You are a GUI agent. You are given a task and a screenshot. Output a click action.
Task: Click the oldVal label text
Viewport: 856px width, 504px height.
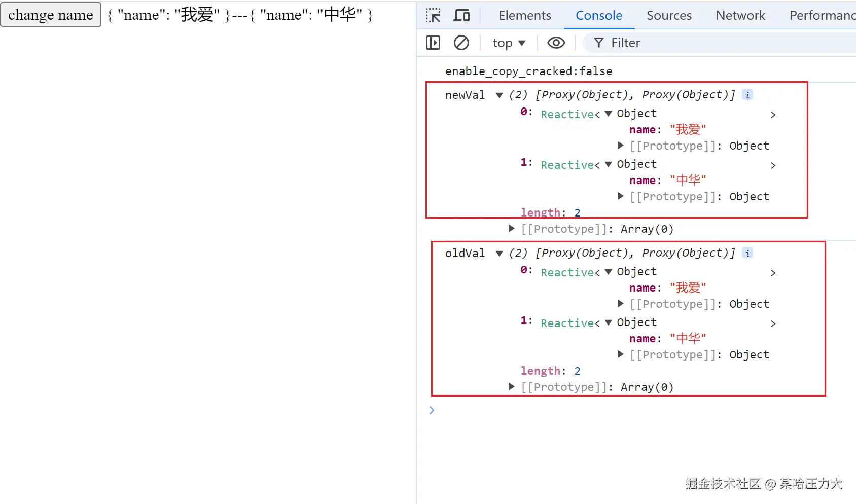(465, 253)
